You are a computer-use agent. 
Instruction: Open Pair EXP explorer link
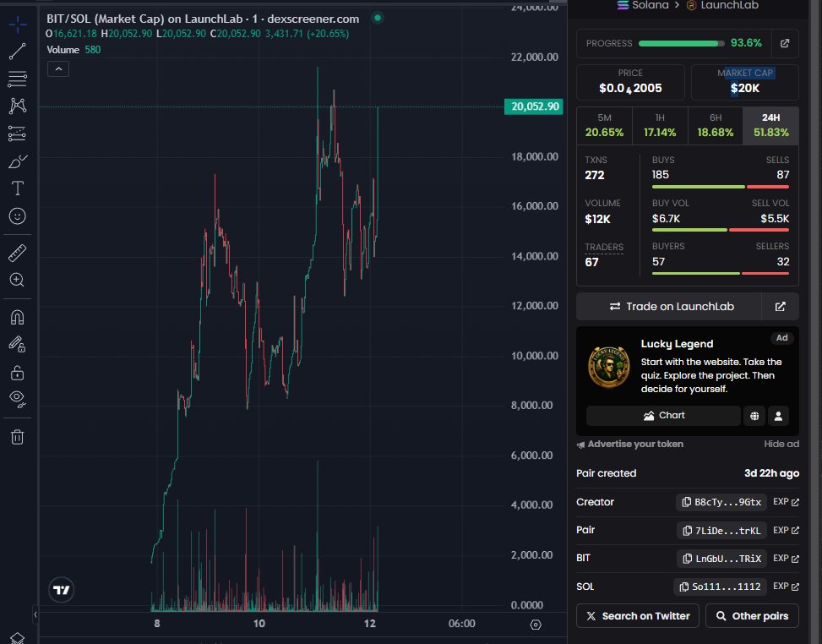[x=786, y=530]
